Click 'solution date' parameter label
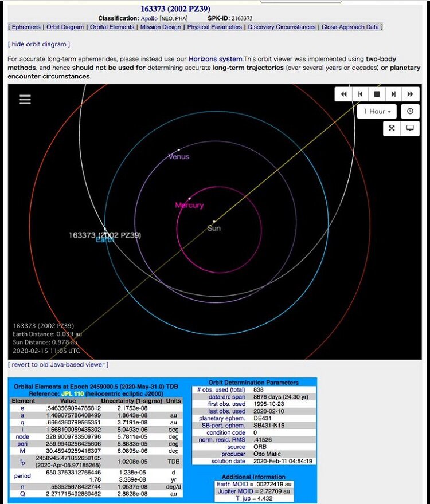 [228, 461]
